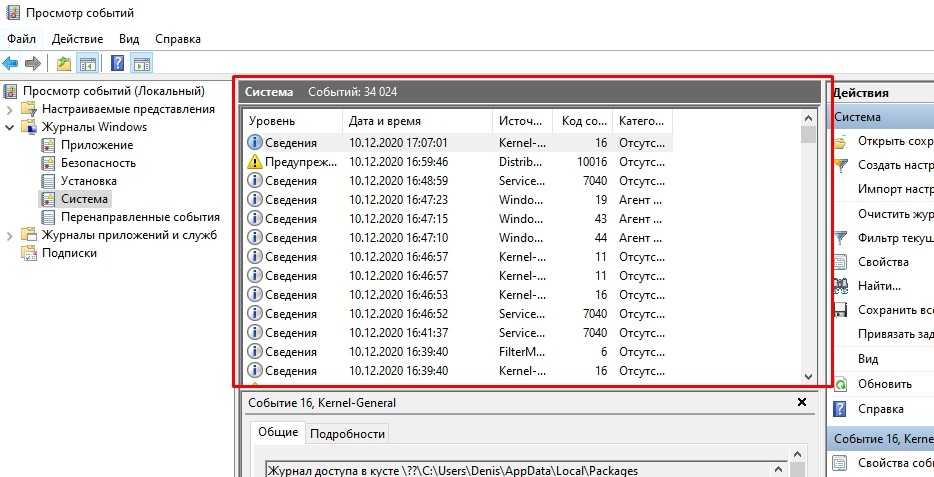Close the event 16 preview pane
The height and width of the screenshot is (477, 934).
pyautogui.click(x=801, y=402)
